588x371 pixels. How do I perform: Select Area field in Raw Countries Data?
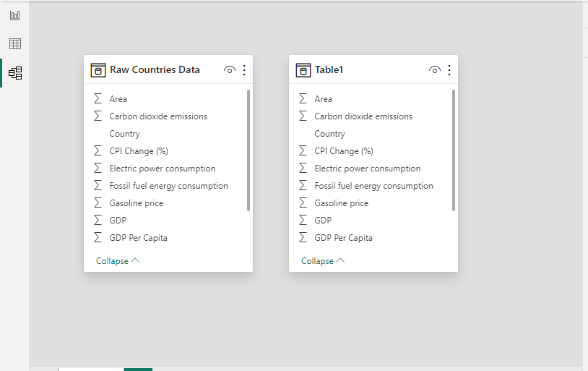click(x=118, y=99)
